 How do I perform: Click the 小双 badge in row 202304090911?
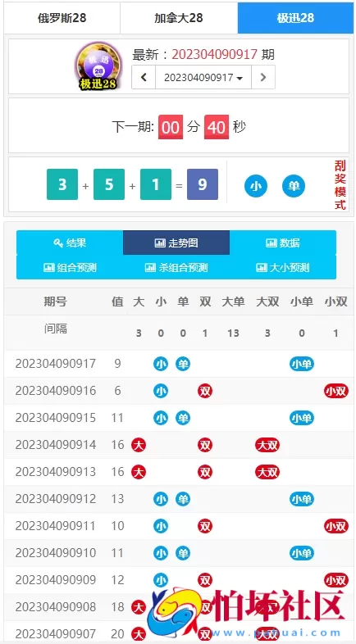click(x=335, y=526)
